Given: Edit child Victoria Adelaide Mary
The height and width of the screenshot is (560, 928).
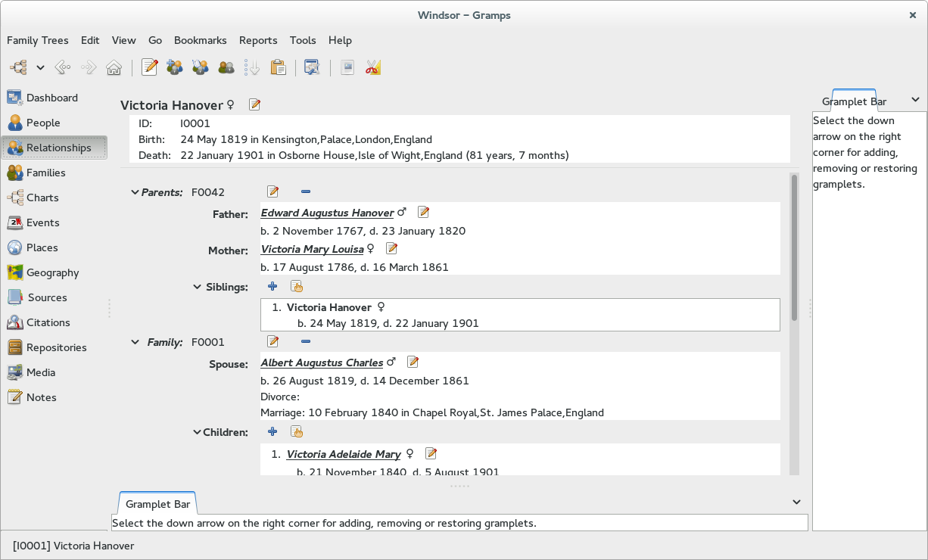Looking at the screenshot, I should (431, 454).
